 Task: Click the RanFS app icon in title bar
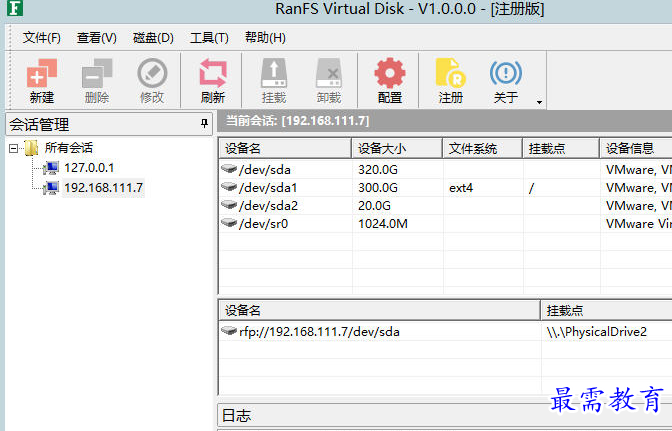(x=15, y=8)
